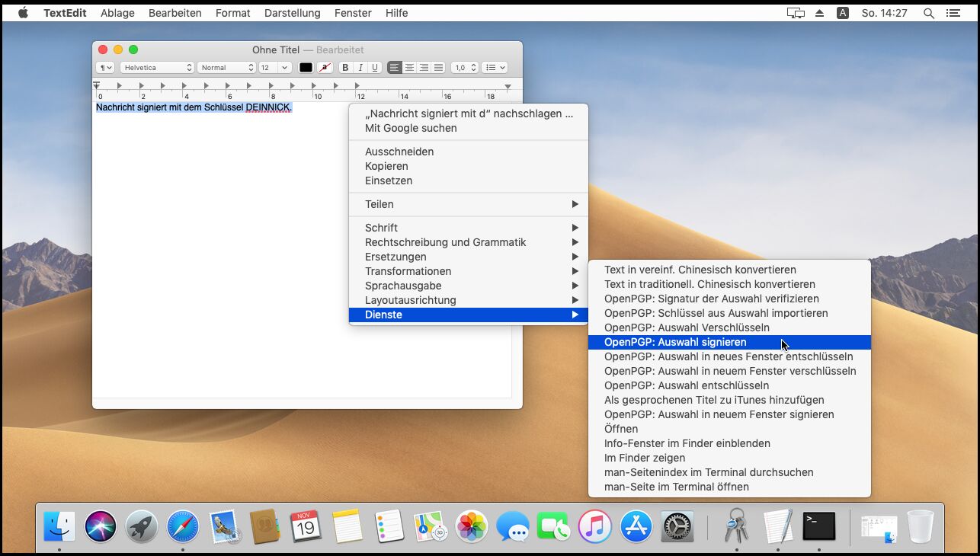Image resolution: width=980 pixels, height=556 pixels.
Task: Toggle underline formatting
Action: (375, 68)
